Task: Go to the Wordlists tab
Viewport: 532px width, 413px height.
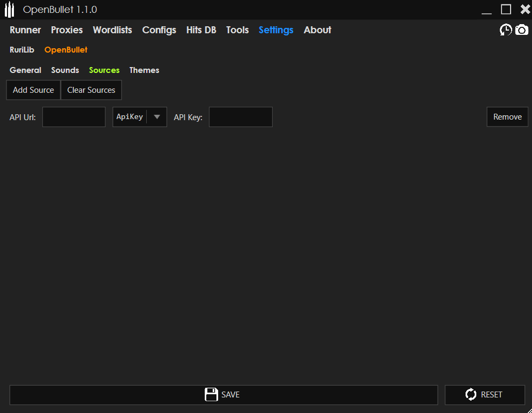Action: [113, 30]
